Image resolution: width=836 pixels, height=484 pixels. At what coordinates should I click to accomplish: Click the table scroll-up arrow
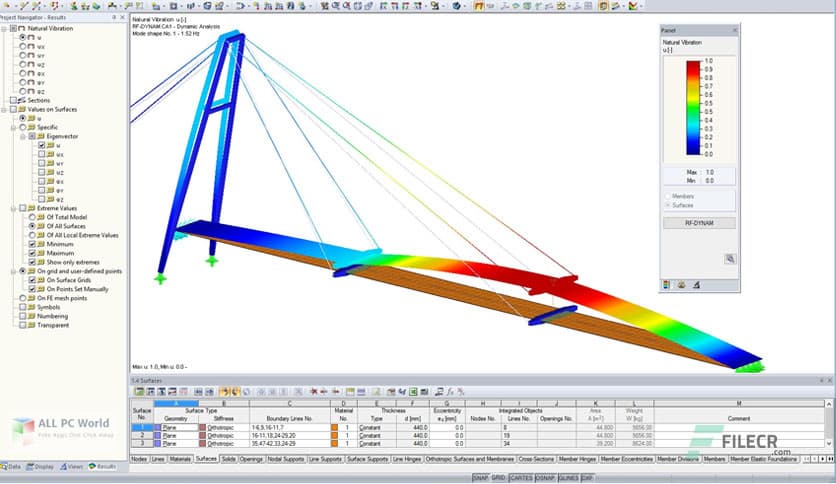coord(829,404)
